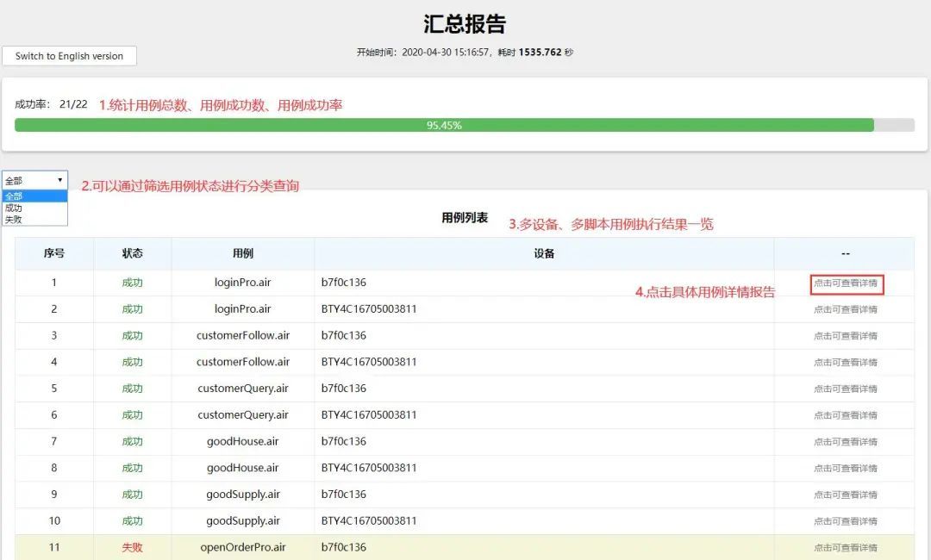Click 成功 status in row 1
Image resolution: width=931 pixels, height=560 pixels.
tap(133, 283)
